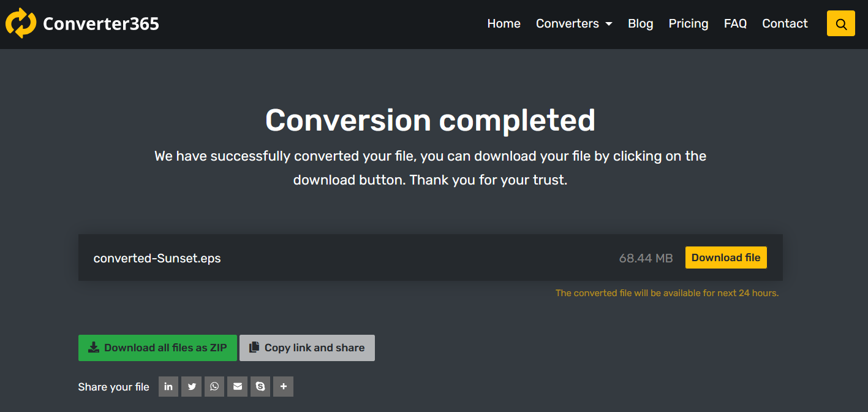
Task: Click the Copy link and share button
Action: coord(307,348)
